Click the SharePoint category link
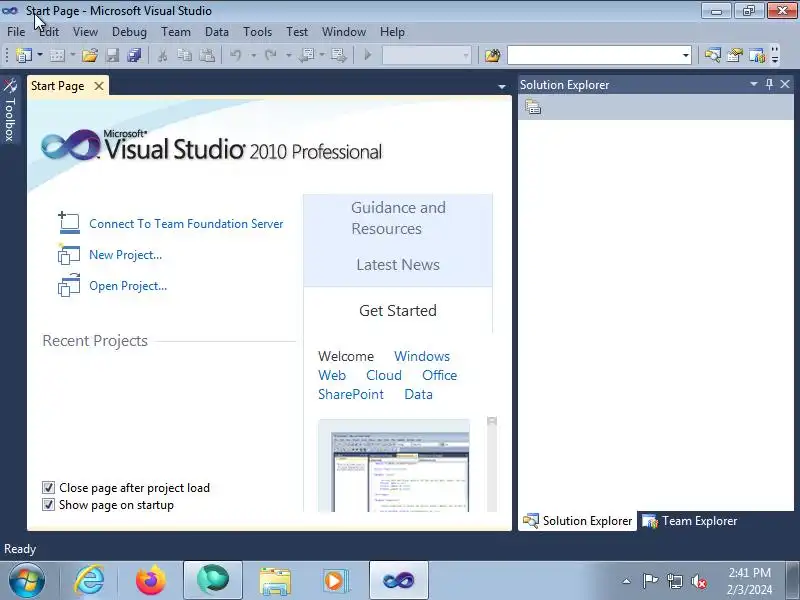Viewport: 800px width, 600px height. click(351, 394)
